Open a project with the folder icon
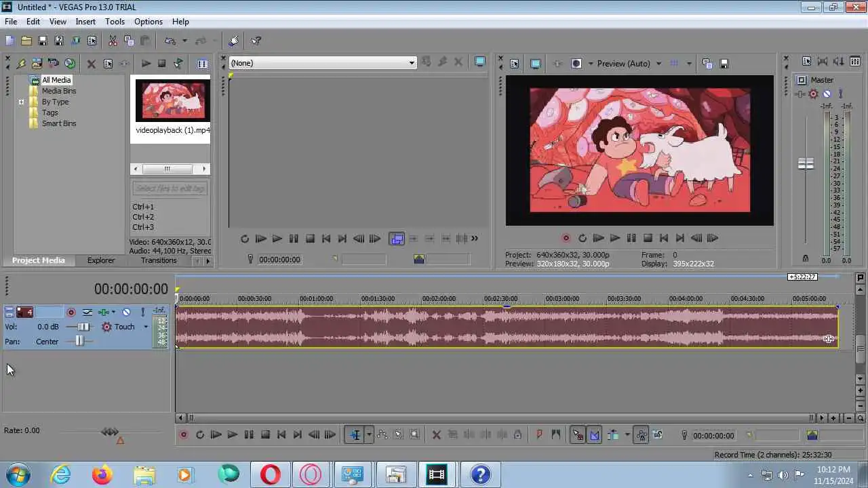 point(26,41)
